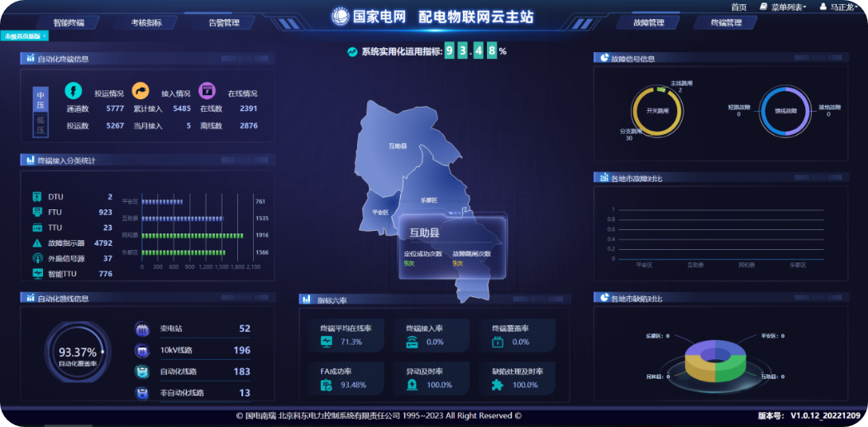Open the 马正龙 user dropdown
The height and width of the screenshot is (427, 868).
pos(845,7)
